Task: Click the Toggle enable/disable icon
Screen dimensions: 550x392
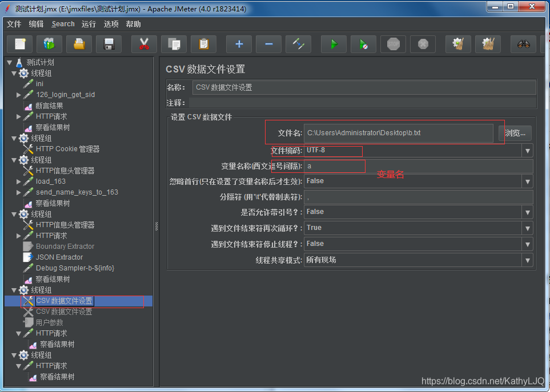Action: click(299, 44)
